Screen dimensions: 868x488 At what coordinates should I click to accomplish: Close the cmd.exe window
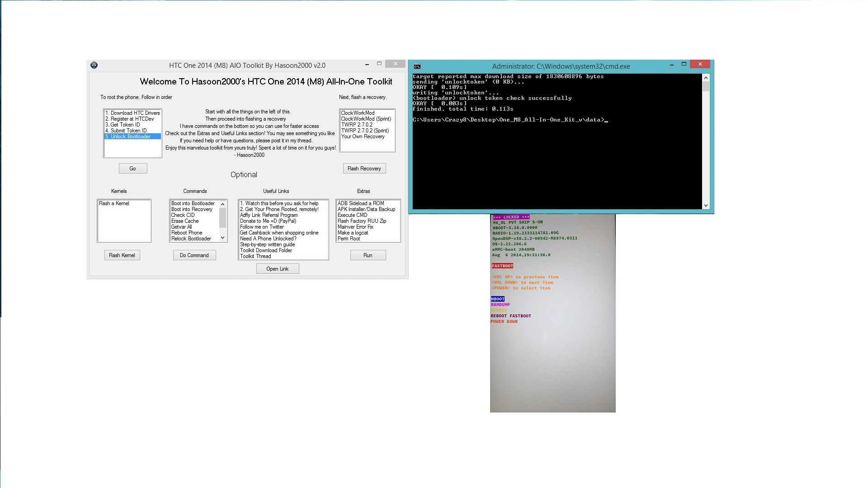(700, 64)
